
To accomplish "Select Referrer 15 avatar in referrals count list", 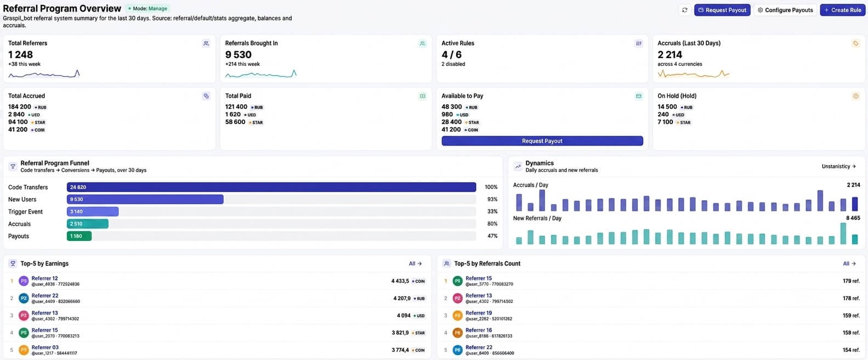I will [457, 281].
